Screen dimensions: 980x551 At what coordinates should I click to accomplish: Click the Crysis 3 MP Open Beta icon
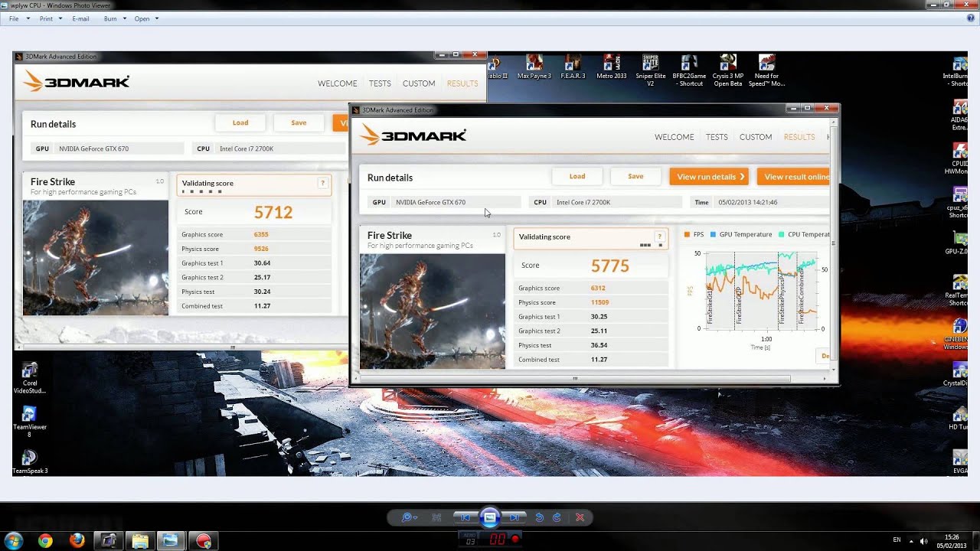tap(727, 70)
